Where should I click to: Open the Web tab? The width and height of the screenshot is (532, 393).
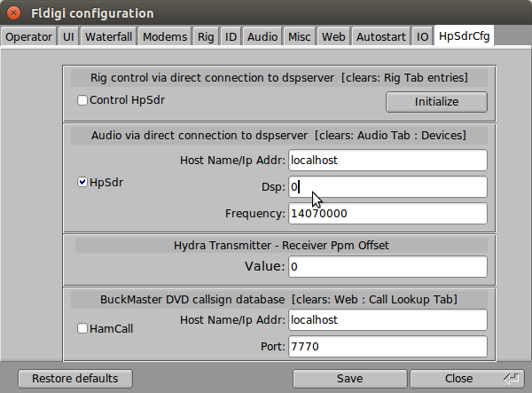point(333,36)
